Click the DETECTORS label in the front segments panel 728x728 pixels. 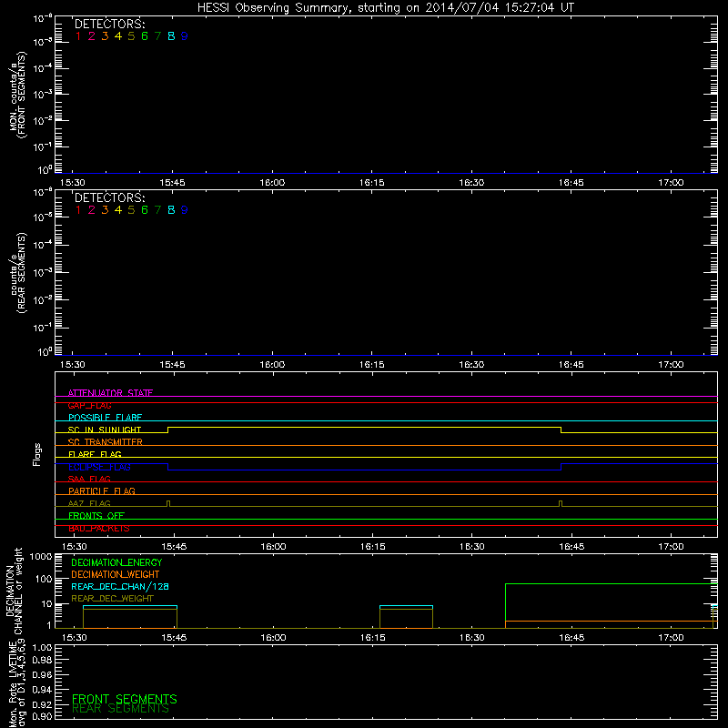[109, 25]
